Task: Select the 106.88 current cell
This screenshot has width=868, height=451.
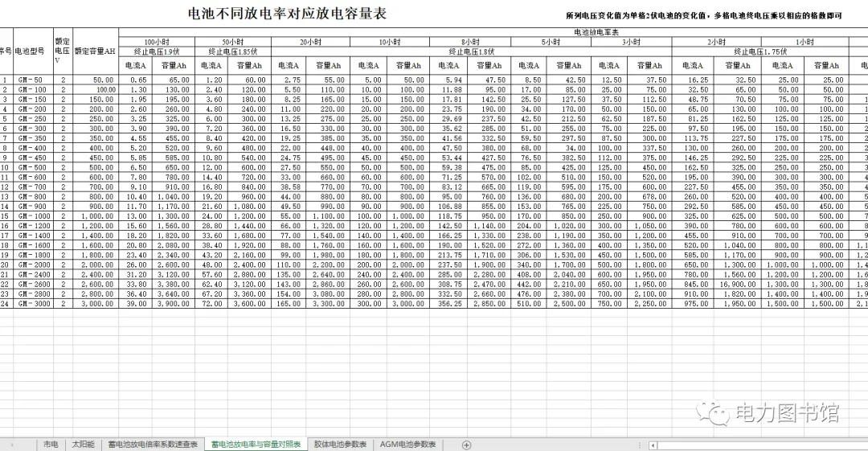Action: 448,206
